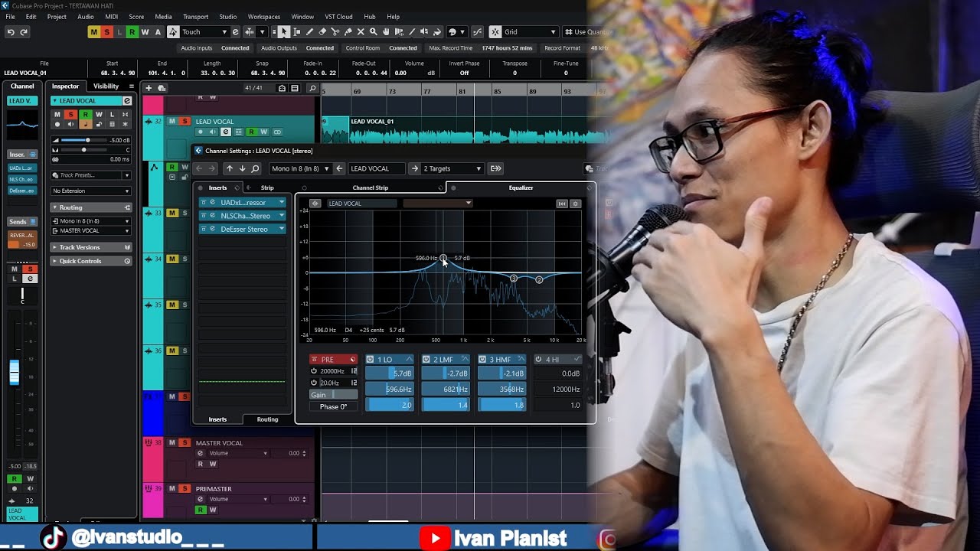This screenshot has height=551, width=980.
Task: Select the Object Selection arrow tool
Action: [284, 32]
